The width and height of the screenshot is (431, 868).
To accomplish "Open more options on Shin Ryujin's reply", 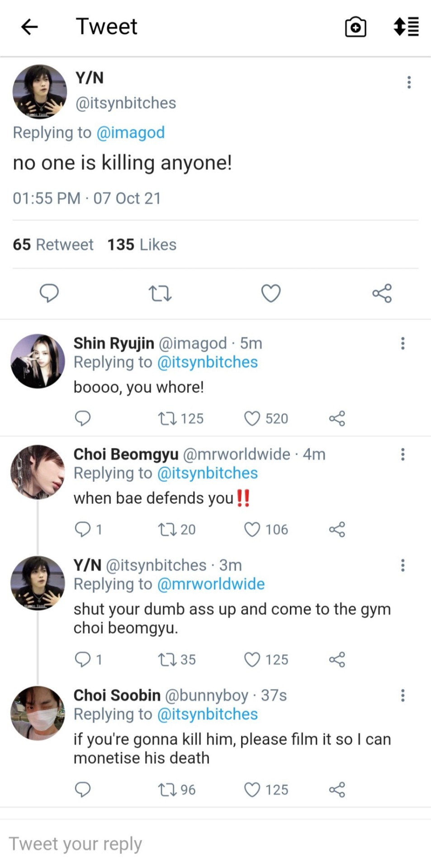I will 403,344.
